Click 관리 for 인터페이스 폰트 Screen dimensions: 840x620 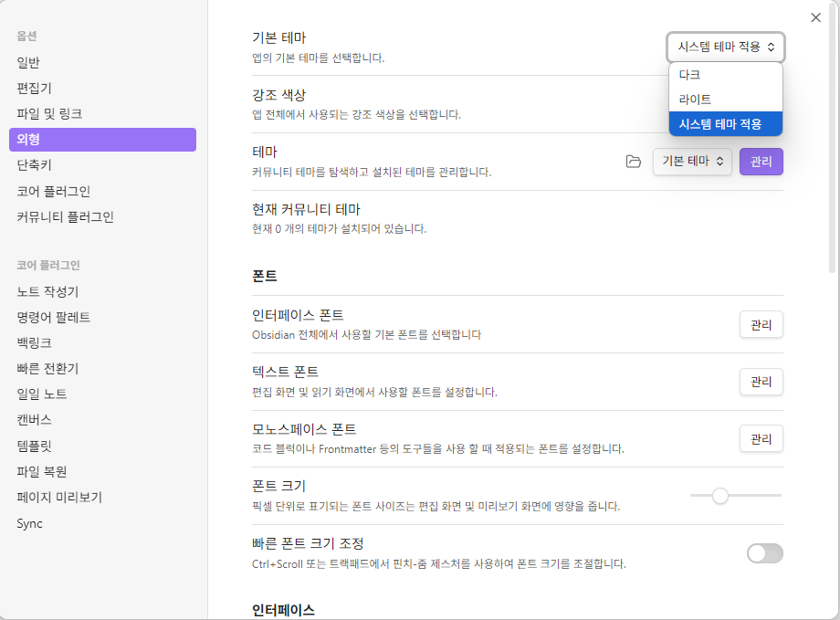[x=761, y=325]
